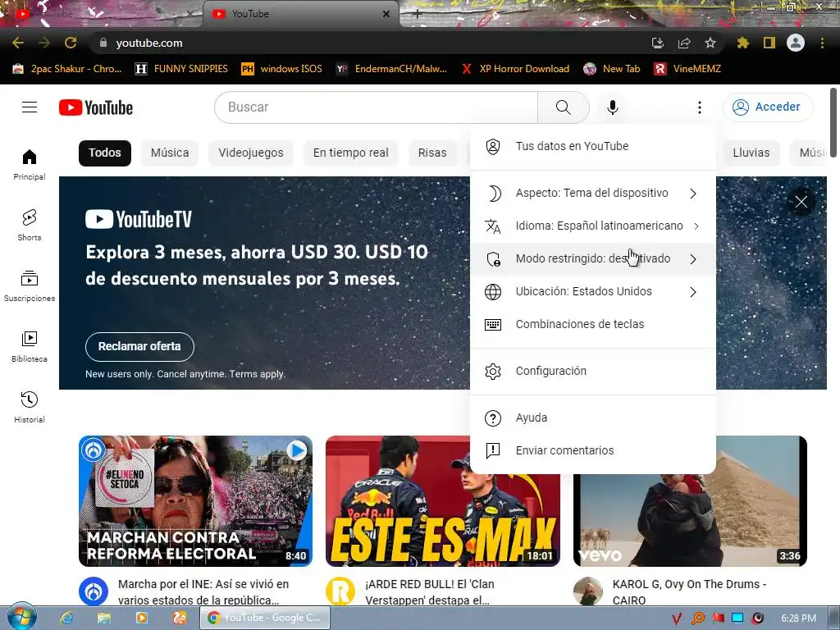Open Configuración from the menu

coord(592,372)
